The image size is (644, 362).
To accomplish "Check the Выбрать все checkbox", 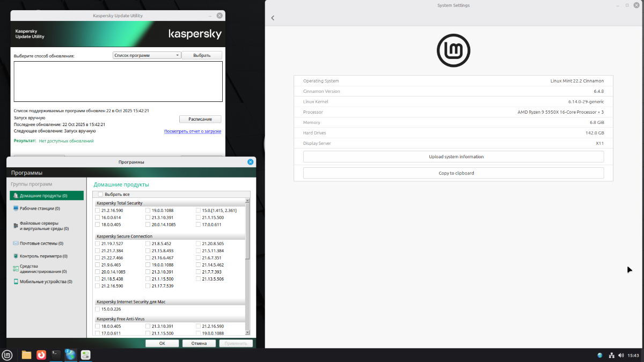I will click(100, 194).
